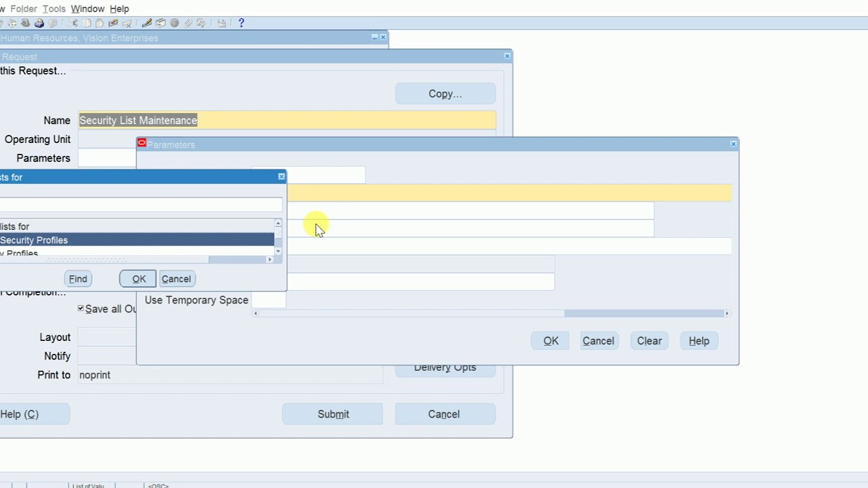
Task: Click Find in the list of values dialog
Action: 78,279
